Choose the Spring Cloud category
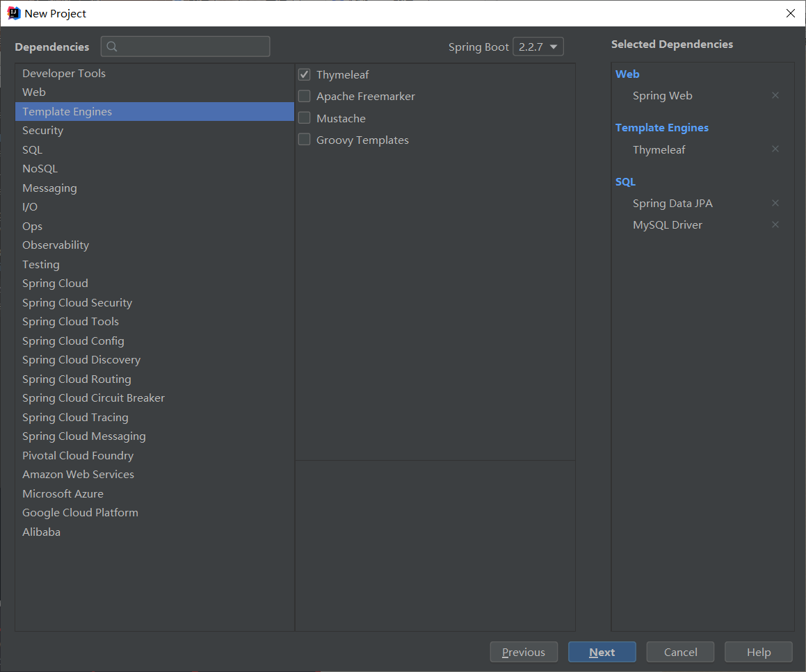The image size is (806, 672). click(154, 284)
